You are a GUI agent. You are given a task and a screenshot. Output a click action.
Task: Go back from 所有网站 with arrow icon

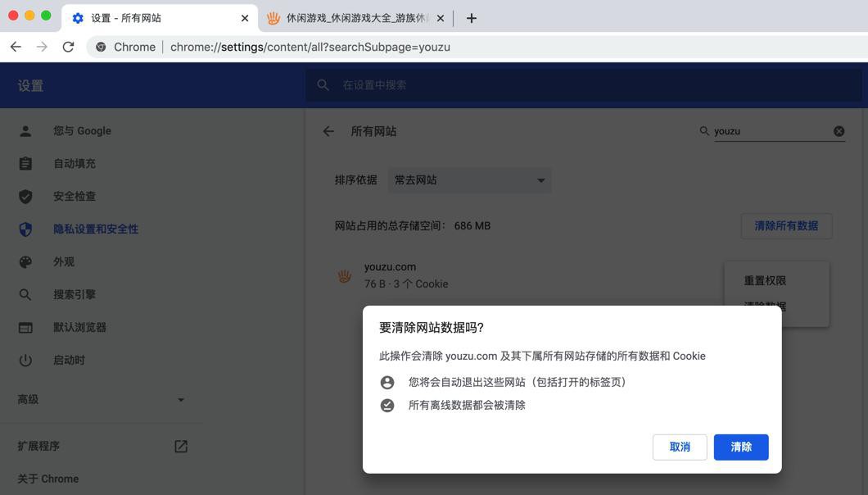(328, 131)
